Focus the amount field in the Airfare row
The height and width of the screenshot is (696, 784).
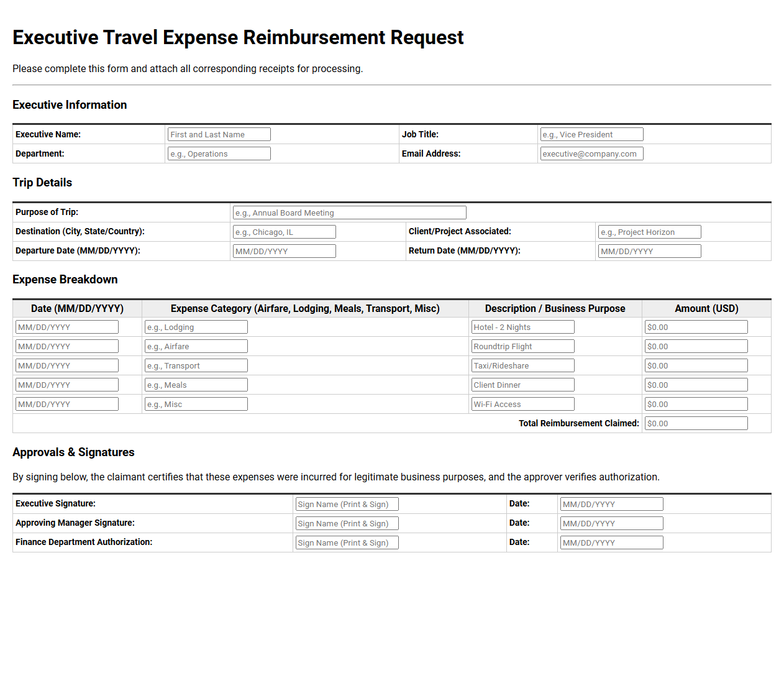[x=696, y=346]
